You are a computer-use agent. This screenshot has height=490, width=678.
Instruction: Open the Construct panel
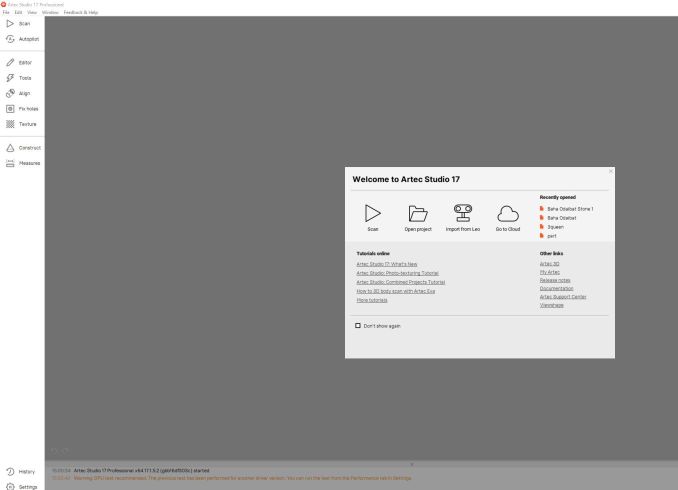click(22, 148)
